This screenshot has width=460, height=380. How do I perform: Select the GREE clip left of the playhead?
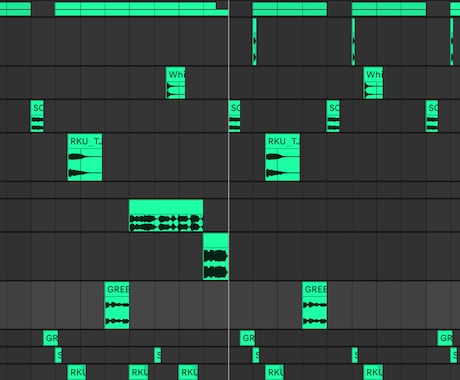(117, 305)
